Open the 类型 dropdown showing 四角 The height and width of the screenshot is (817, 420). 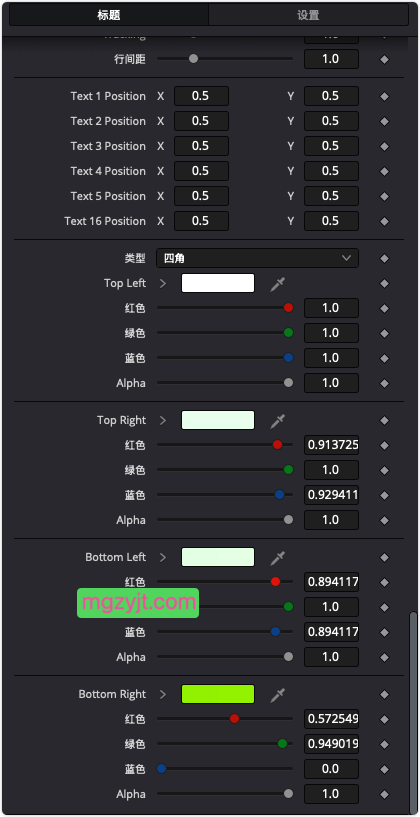(257, 258)
